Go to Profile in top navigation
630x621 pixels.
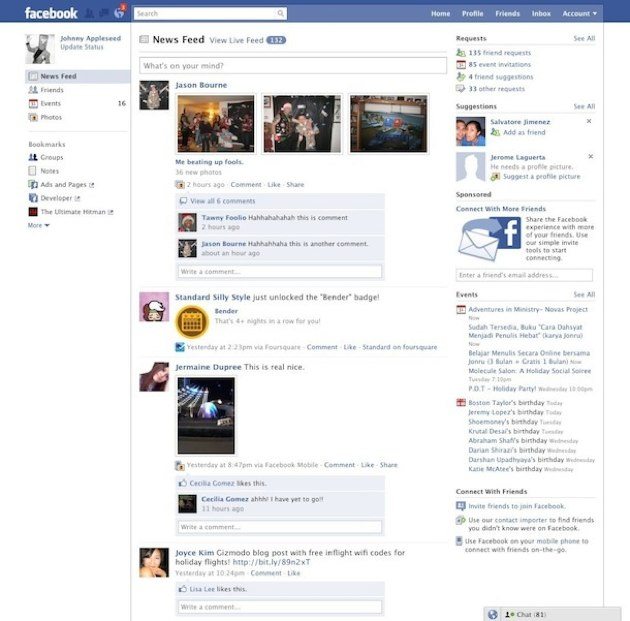pos(472,14)
